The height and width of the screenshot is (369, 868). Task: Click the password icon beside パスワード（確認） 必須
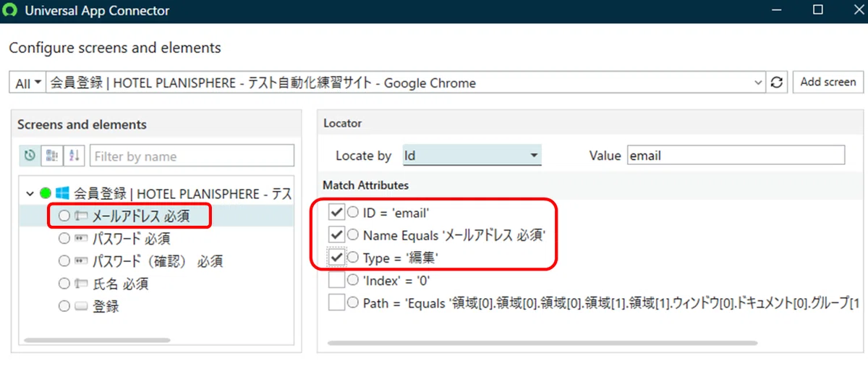[81, 261]
